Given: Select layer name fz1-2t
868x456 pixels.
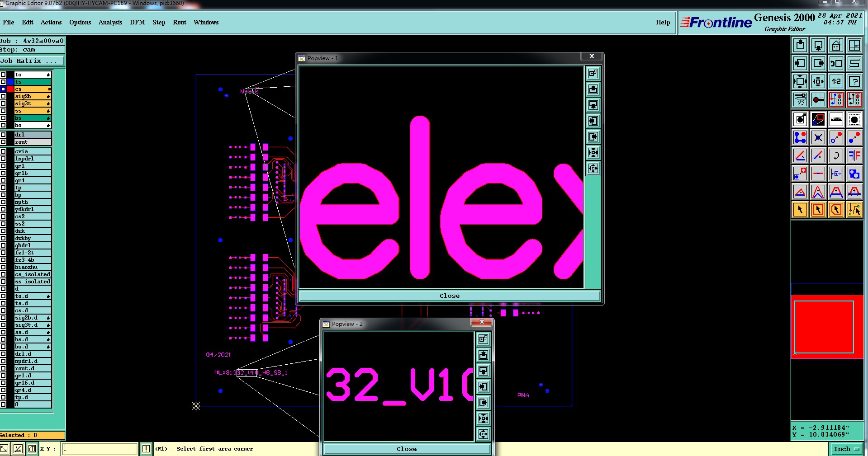Looking at the screenshot, I should click(x=33, y=253).
